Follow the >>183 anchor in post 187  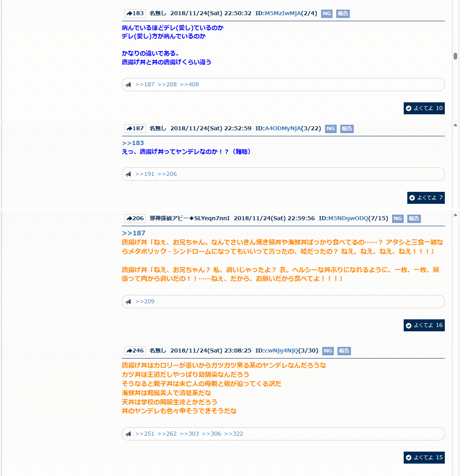133,143
